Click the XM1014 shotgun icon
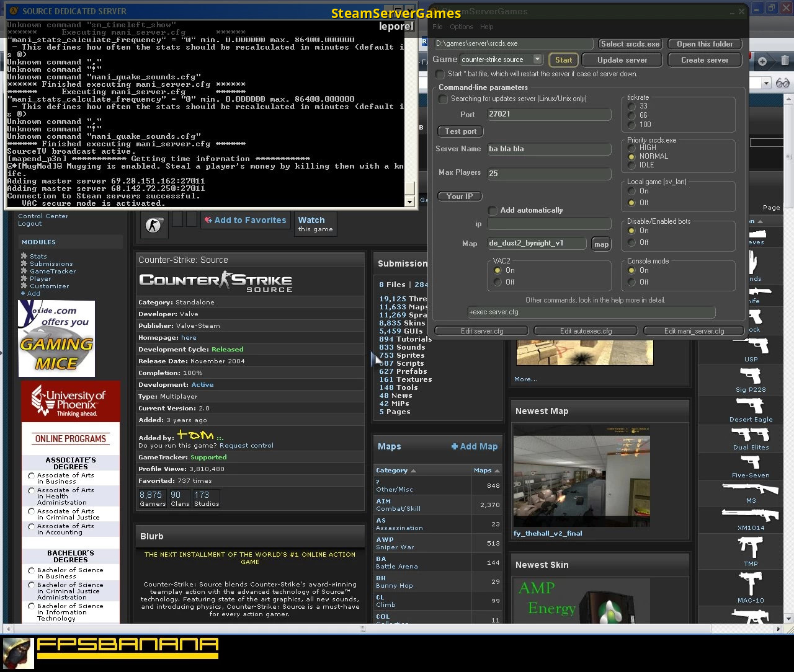 pyautogui.click(x=751, y=516)
